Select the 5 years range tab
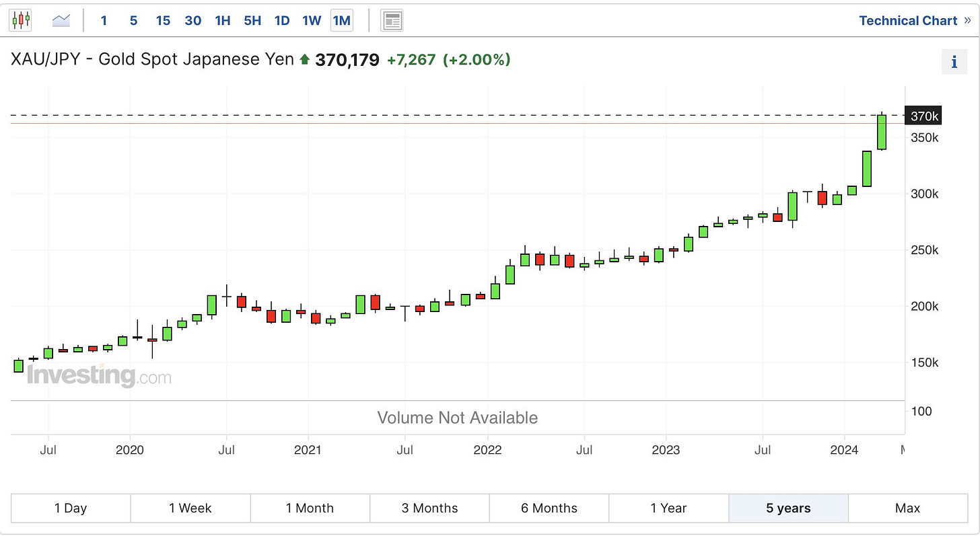The height and width of the screenshot is (536, 980). pyautogui.click(x=788, y=508)
